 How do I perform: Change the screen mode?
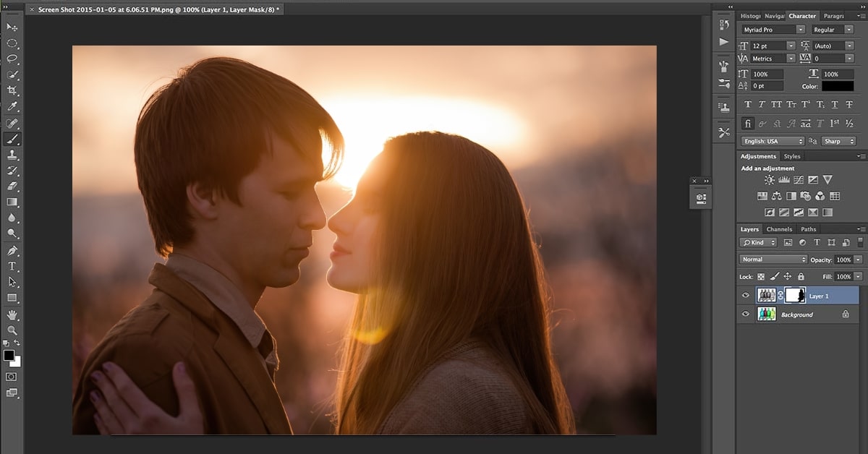tap(12, 393)
